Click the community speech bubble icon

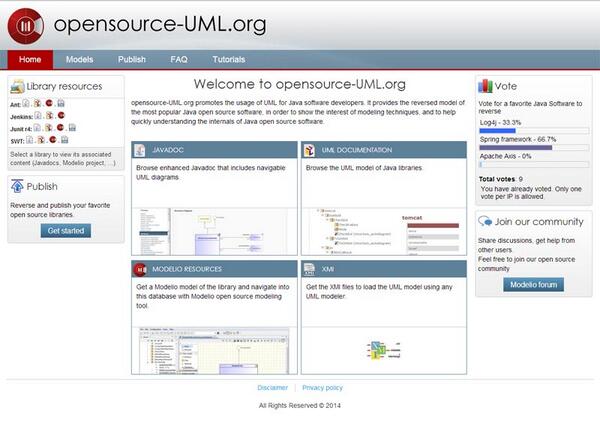[485, 221]
